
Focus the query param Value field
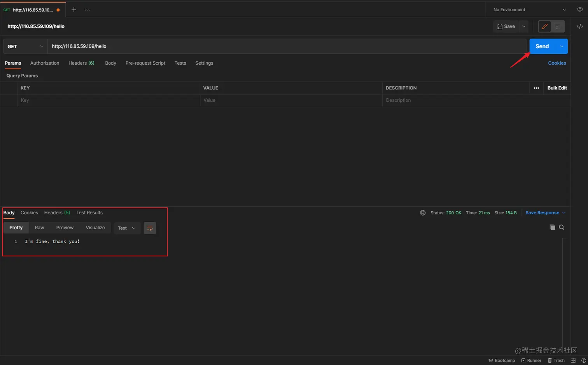[x=291, y=100]
